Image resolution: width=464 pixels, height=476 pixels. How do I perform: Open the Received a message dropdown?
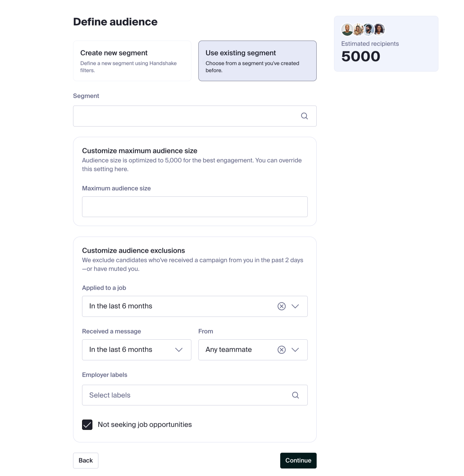tap(136, 350)
